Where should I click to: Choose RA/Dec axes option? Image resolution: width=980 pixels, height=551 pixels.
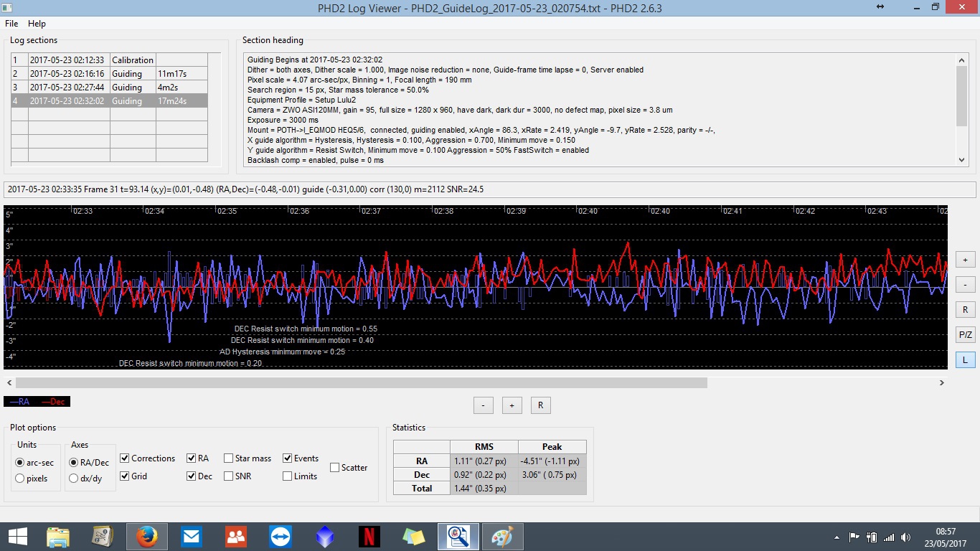[x=73, y=463]
